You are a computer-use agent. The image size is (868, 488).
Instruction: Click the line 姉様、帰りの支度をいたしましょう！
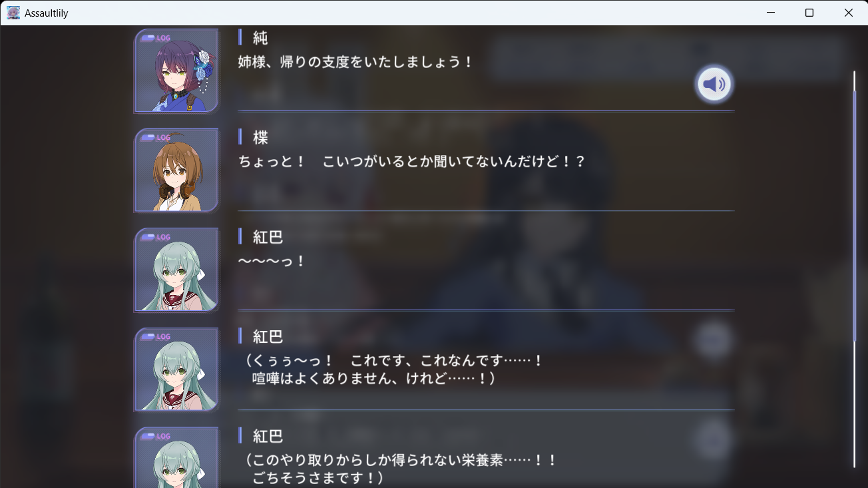(x=355, y=62)
